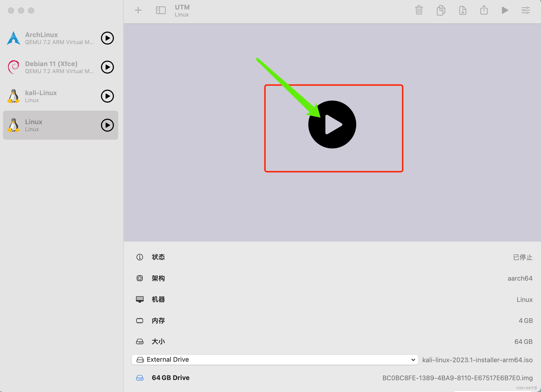Image resolution: width=541 pixels, height=392 pixels.
Task: Start Debian 11 (Xfce) with its play button
Action: (107, 67)
